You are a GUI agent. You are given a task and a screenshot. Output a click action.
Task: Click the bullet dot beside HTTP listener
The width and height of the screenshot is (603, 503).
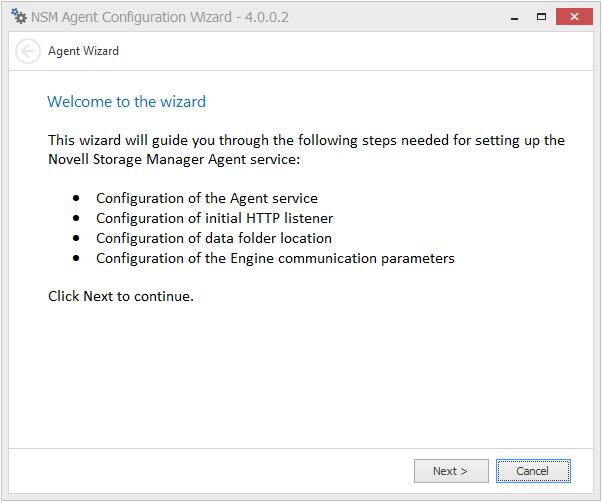pyautogui.click(x=76, y=219)
